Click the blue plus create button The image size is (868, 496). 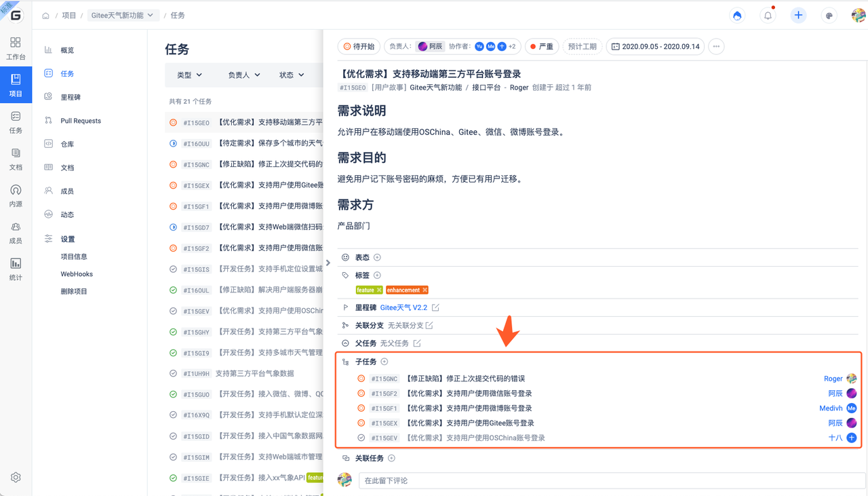pos(798,16)
